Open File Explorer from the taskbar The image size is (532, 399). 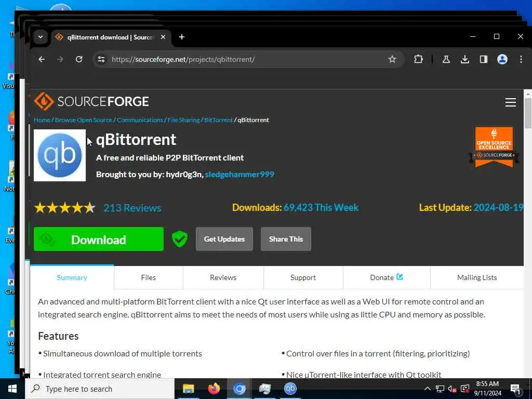[188, 389]
